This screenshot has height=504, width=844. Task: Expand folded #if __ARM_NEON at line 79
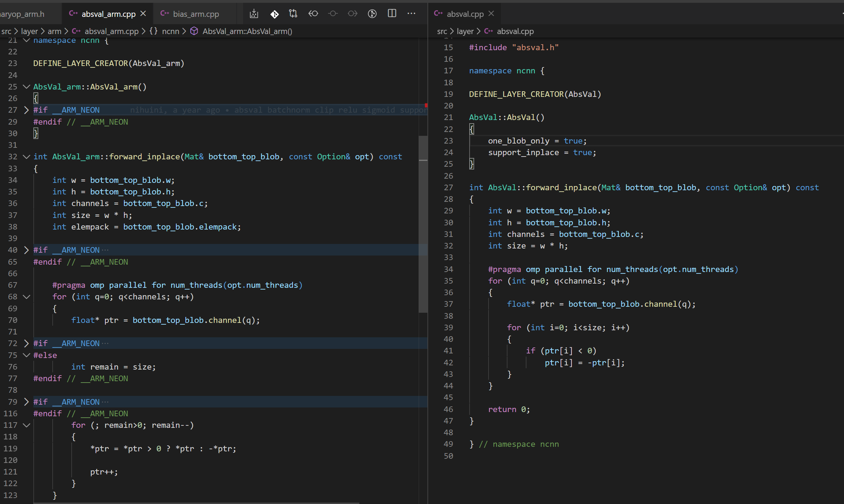pyautogui.click(x=26, y=402)
